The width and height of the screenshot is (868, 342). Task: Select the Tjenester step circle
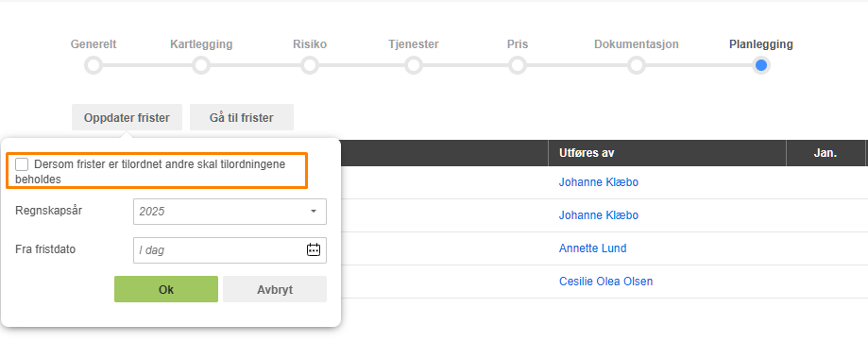(x=414, y=66)
